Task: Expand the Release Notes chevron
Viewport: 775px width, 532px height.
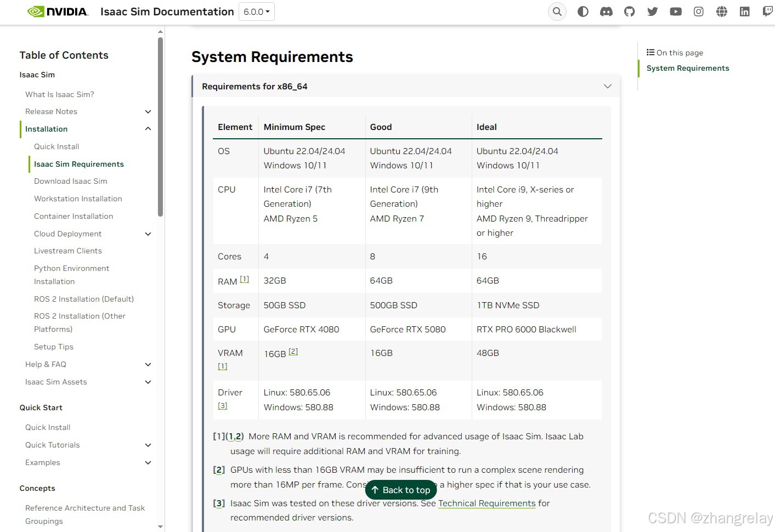Action: 148,111
